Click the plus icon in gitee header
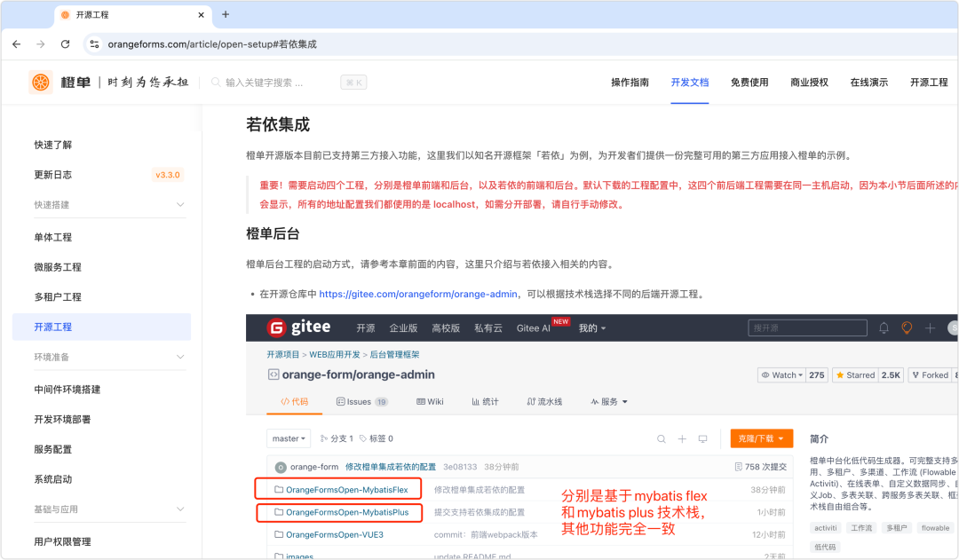This screenshot has width=959, height=560. coord(930,328)
